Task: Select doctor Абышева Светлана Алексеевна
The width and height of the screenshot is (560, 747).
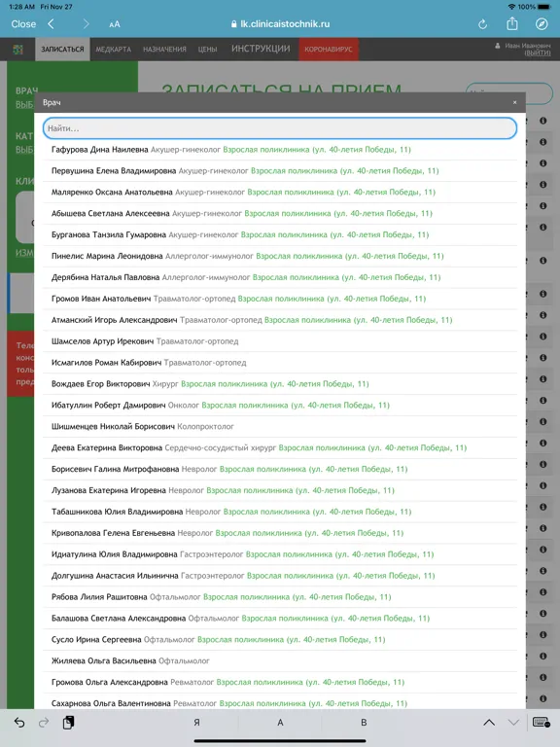Action: tap(280, 213)
